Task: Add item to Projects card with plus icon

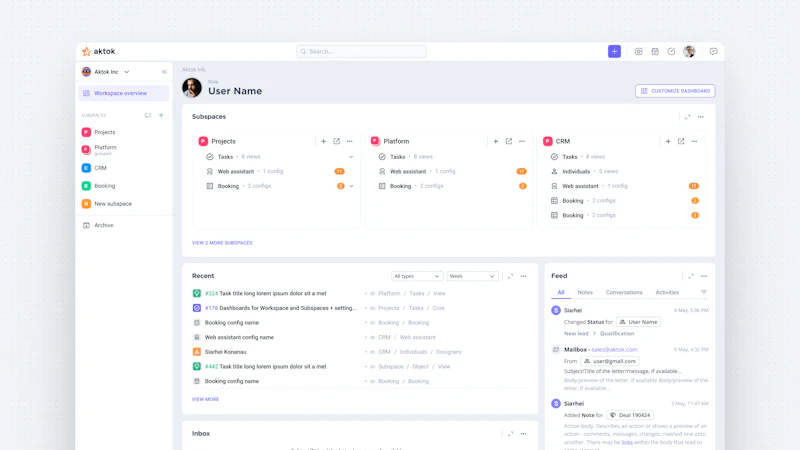Action: [323, 141]
